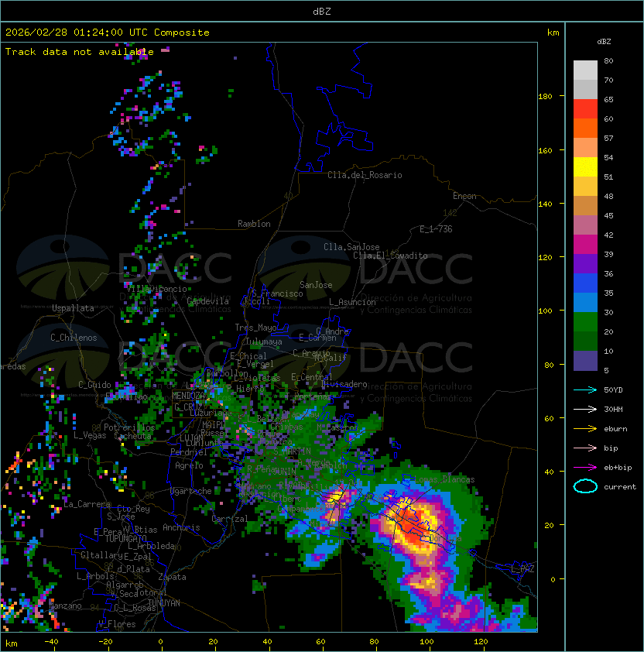The height and width of the screenshot is (652, 644).
Task: Click the 'Clla.SanJose' map label
Action: point(351,247)
